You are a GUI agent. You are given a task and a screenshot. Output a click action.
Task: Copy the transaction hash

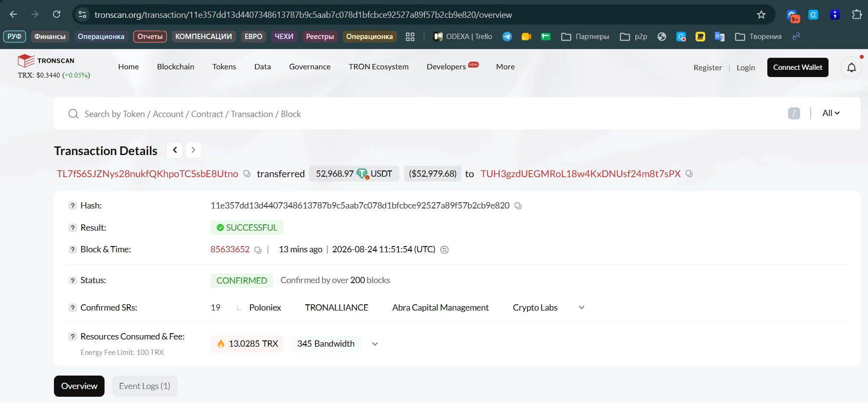point(518,206)
